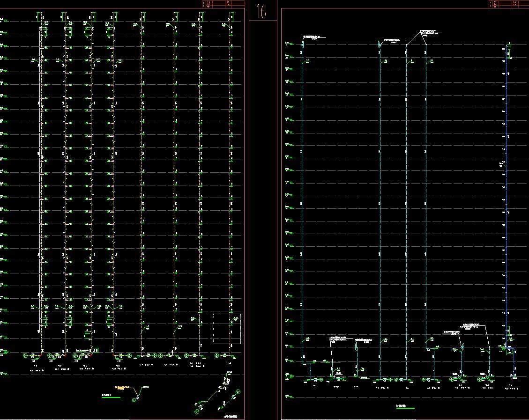Select the revision table atop right sheet
This screenshot has height=420, width=529.
pos(508,4)
